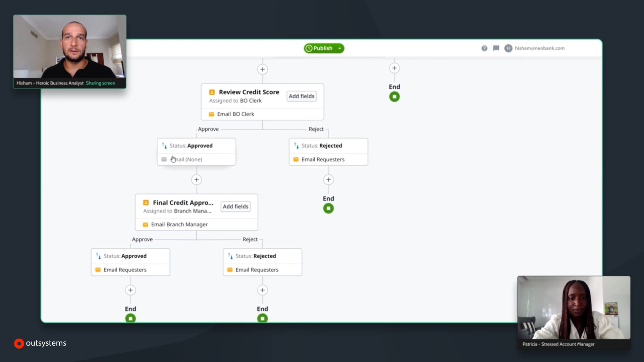Click the person icon on Final Credit Approval
The image size is (644, 362).
pos(146,202)
